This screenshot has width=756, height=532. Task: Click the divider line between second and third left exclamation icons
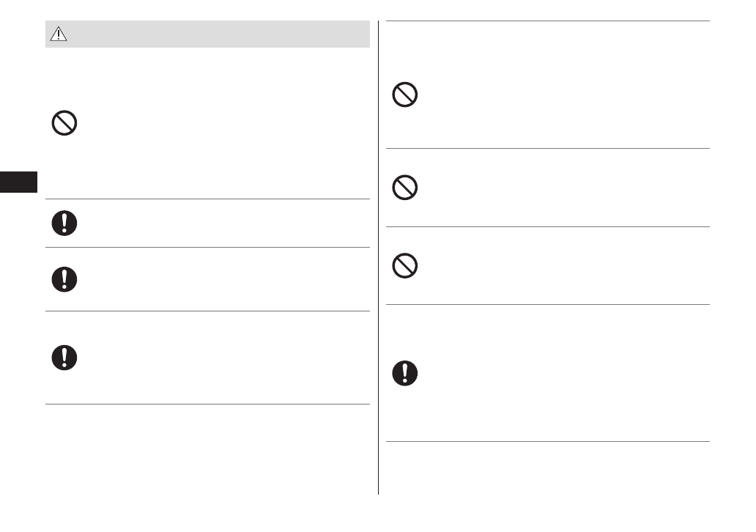pyautogui.click(x=207, y=311)
